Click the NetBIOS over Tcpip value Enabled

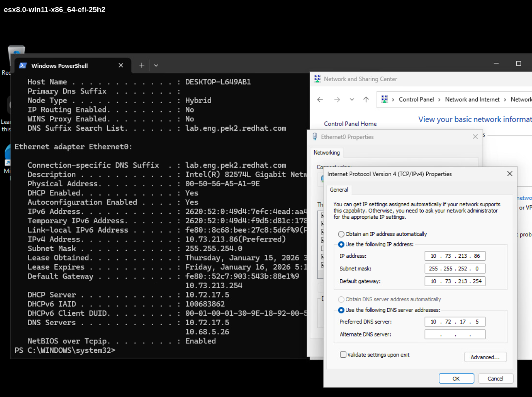(201, 341)
